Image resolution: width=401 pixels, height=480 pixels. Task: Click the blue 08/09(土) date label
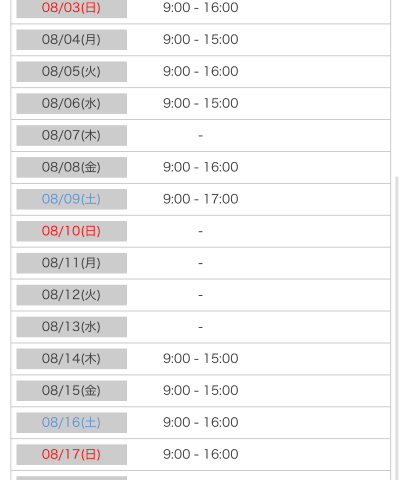pyautogui.click(x=71, y=199)
